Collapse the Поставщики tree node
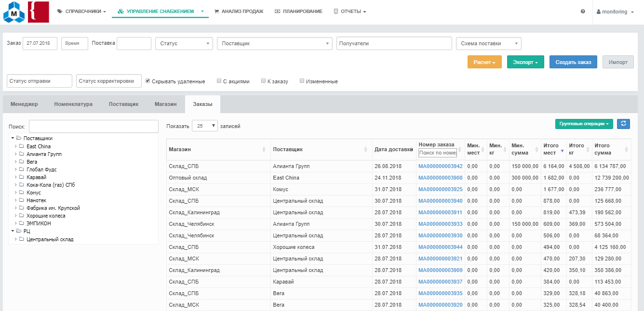The height and width of the screenshot is (311, 644). pyautogui.click(x=13, y=138)
